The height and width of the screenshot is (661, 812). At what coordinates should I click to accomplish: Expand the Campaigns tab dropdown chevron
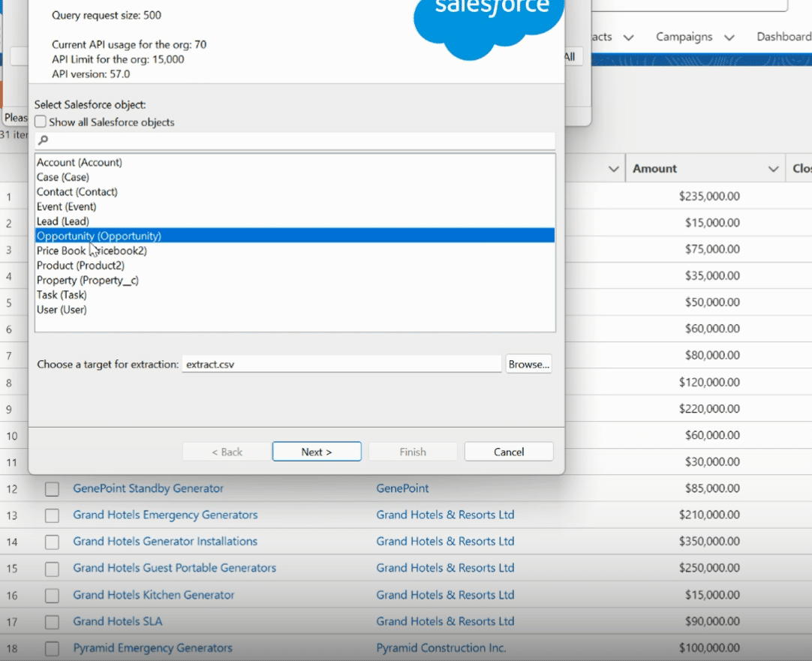(x=729, y=38)
